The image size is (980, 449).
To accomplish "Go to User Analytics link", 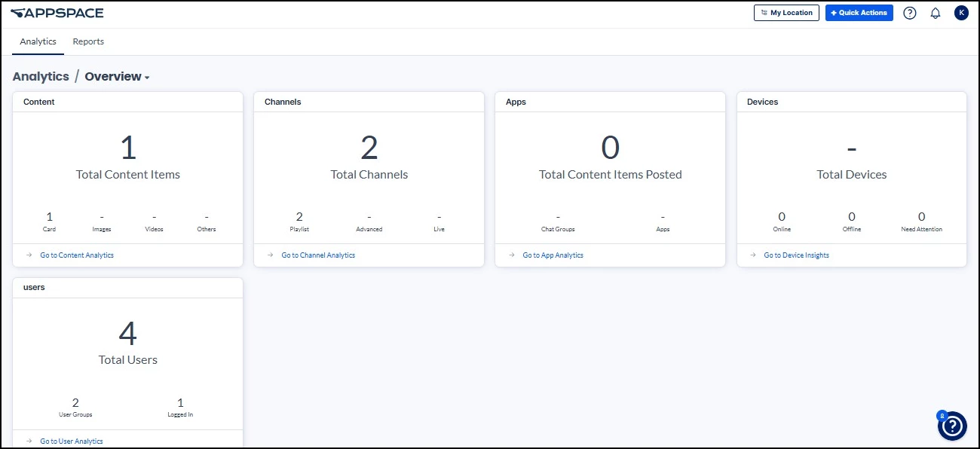I will coord(72,441).
